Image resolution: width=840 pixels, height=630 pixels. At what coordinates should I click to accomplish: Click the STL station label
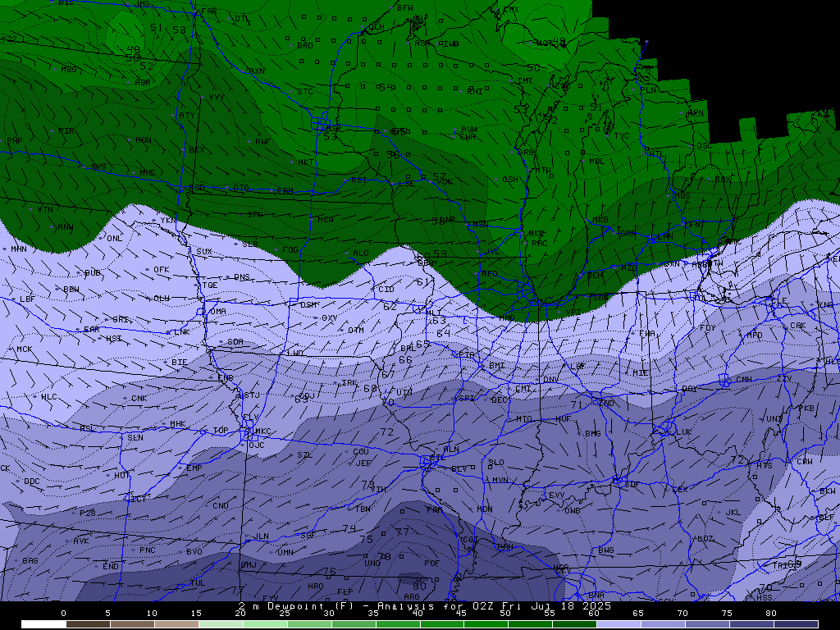click(438, 458)
